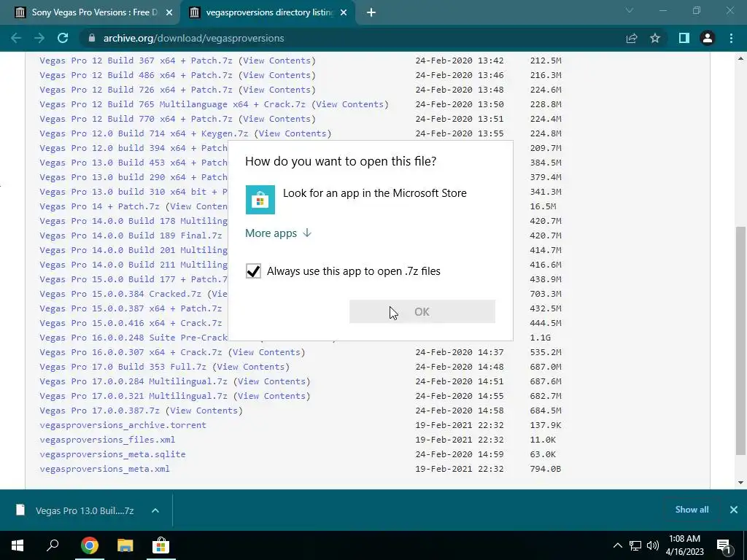The image size is (747, 560).
Task: Click Chrome icon on taskbar
Action: click(x=89, y=545)
